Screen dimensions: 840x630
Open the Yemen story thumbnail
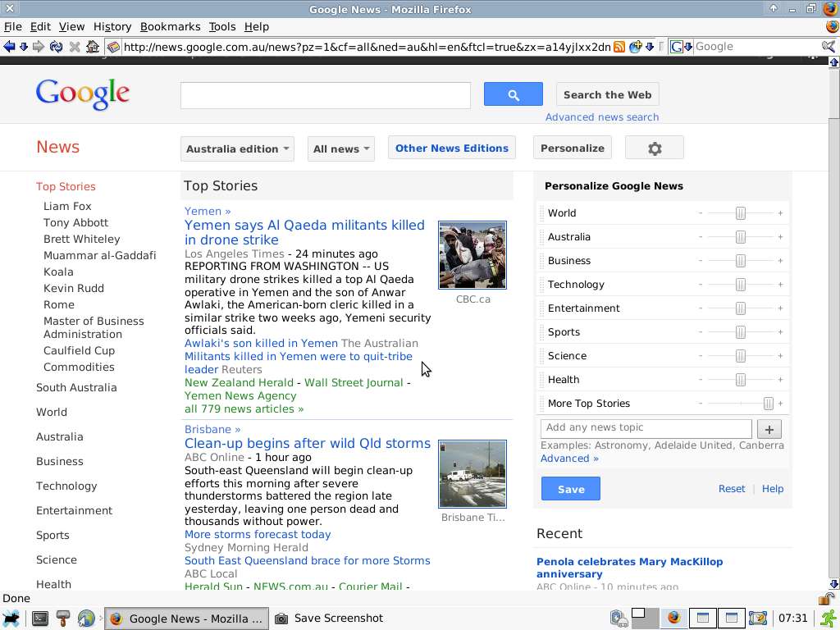click(x=472, y=255)
